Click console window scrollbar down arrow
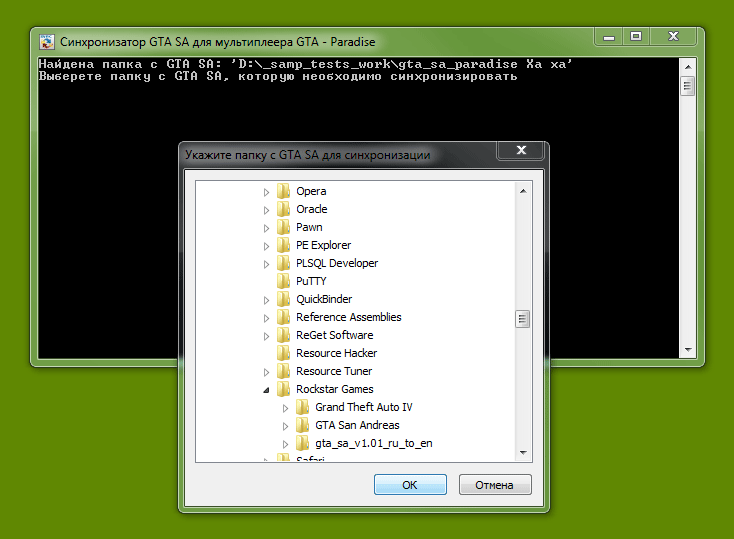The image size is (734, 539). pyautogui.click(x=688, y=350)
